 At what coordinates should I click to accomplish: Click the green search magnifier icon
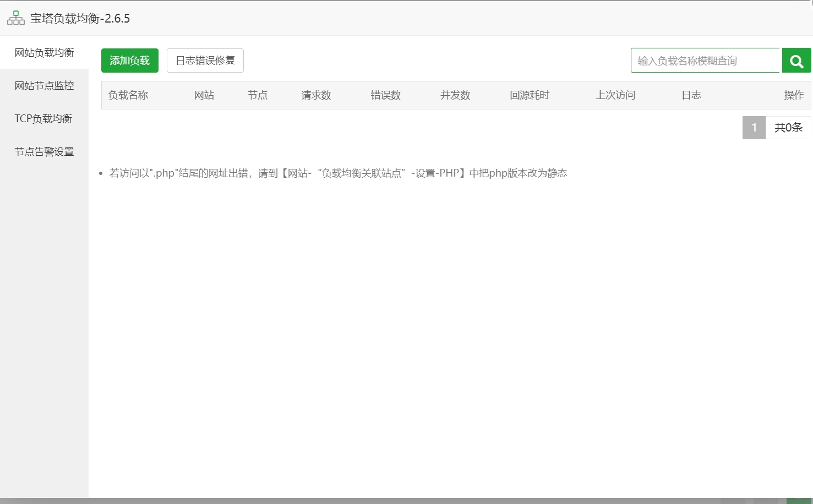click(x=796, y=61)
